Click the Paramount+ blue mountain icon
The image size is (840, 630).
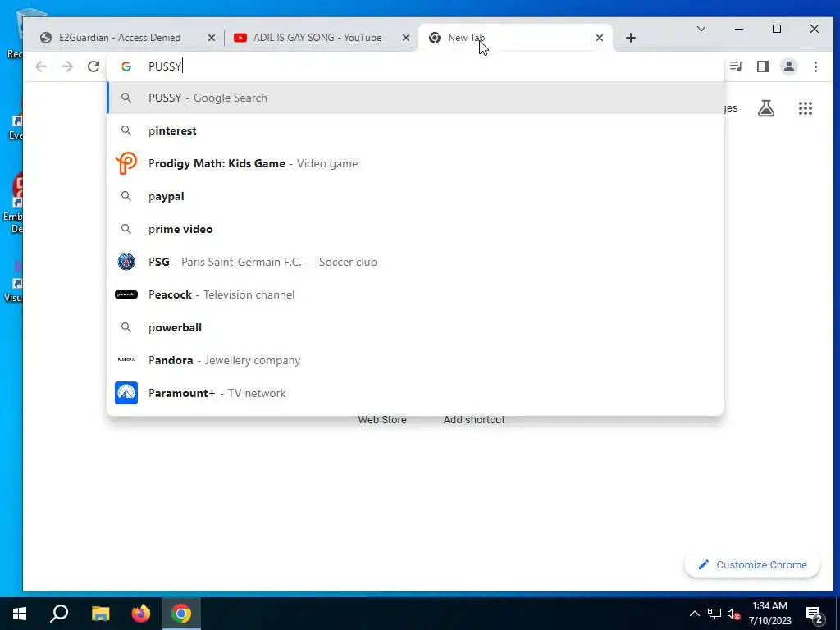(x=126, y=393)
